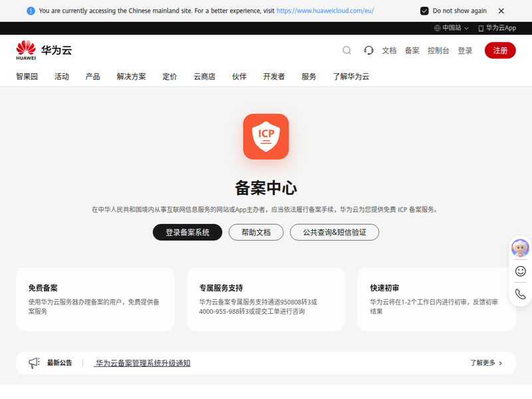Open the 活动 menu
Screen dimensions: 532x399
click(62, 76)
